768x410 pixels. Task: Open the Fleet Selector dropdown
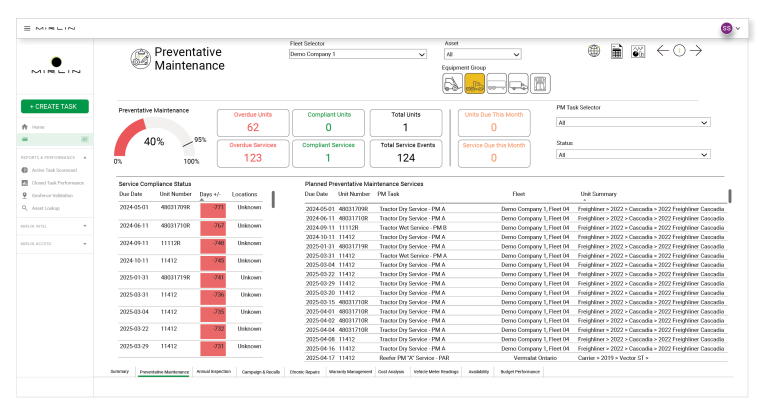(x=358, y=54)
